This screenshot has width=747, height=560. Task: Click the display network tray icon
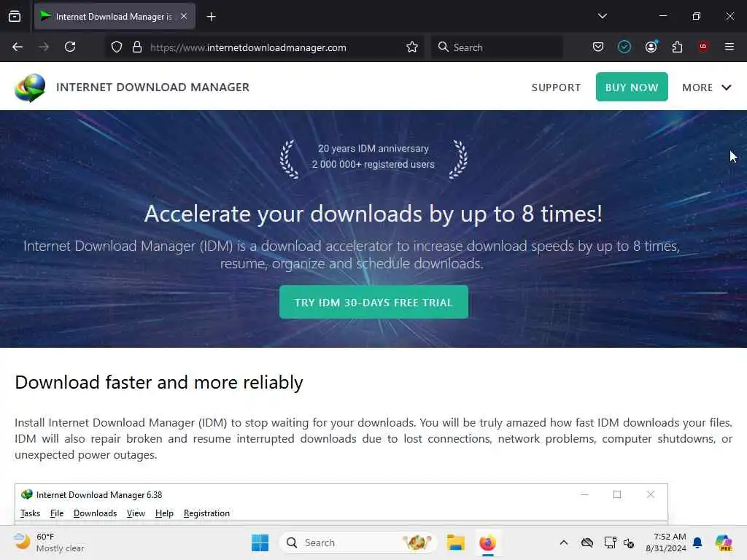[610, 542]
